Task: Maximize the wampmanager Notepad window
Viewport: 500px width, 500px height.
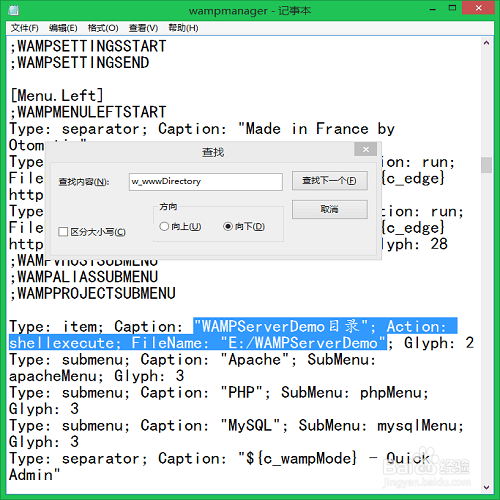Action: tap(452, 8)
